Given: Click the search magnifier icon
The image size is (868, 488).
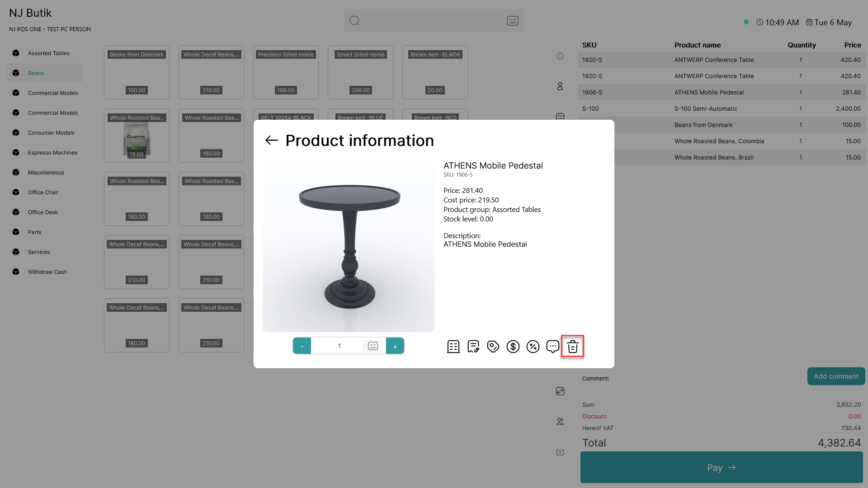Looking at the screenshot, I should point(354,21).
